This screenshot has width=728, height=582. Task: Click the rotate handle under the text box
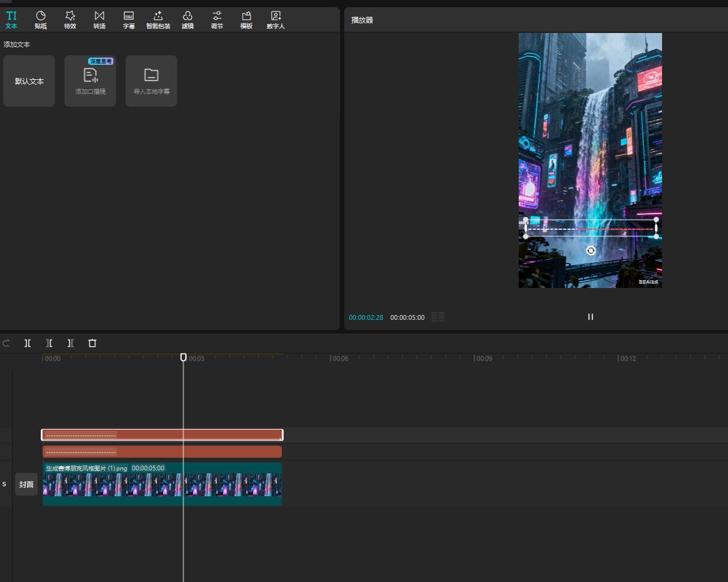point(591,251)
